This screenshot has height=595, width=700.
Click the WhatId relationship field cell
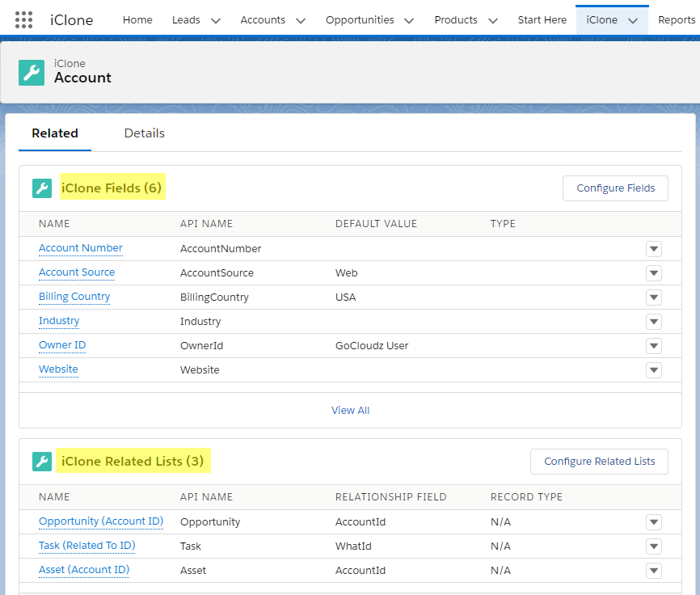click(353, 546)
